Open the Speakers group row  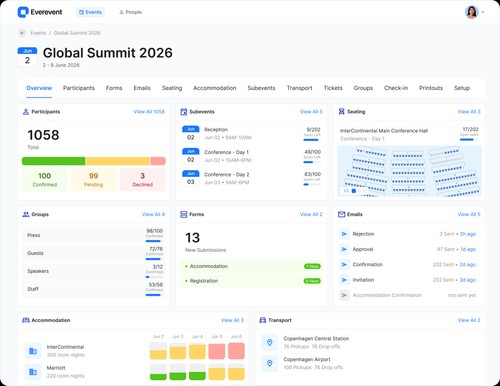[94, 271]
